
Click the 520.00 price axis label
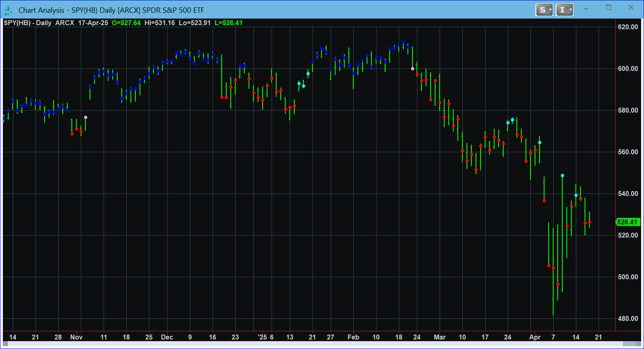(628, 235)
